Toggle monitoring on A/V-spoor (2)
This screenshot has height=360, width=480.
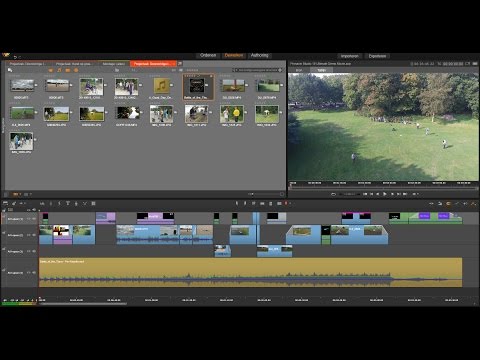click(x=33, y=235)
